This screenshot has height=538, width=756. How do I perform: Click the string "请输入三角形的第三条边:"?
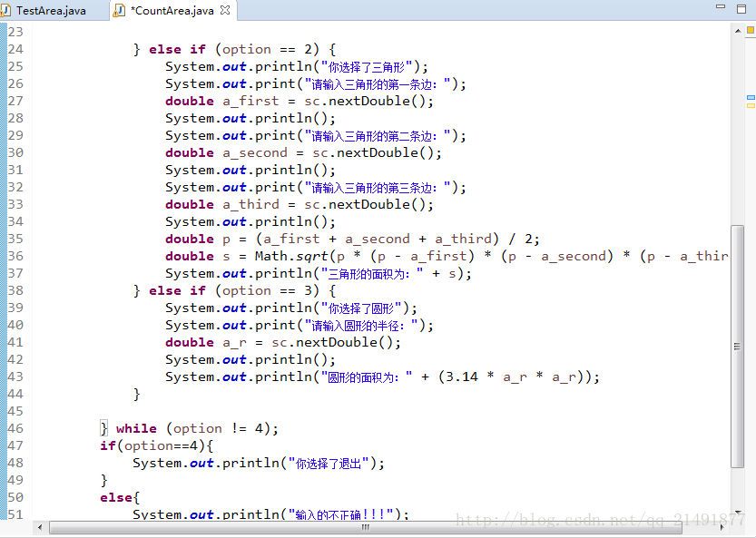pyautogui.click(x=378, y=187)
